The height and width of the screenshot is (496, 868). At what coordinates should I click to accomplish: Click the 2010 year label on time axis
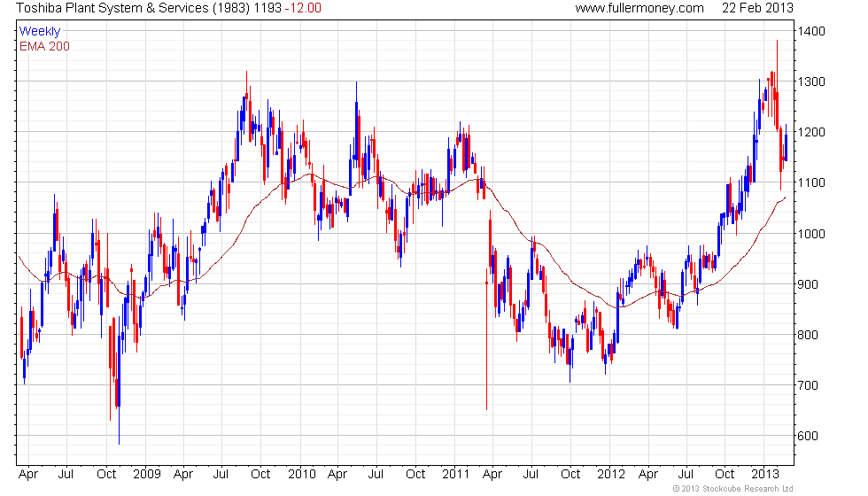coord(302,475)
